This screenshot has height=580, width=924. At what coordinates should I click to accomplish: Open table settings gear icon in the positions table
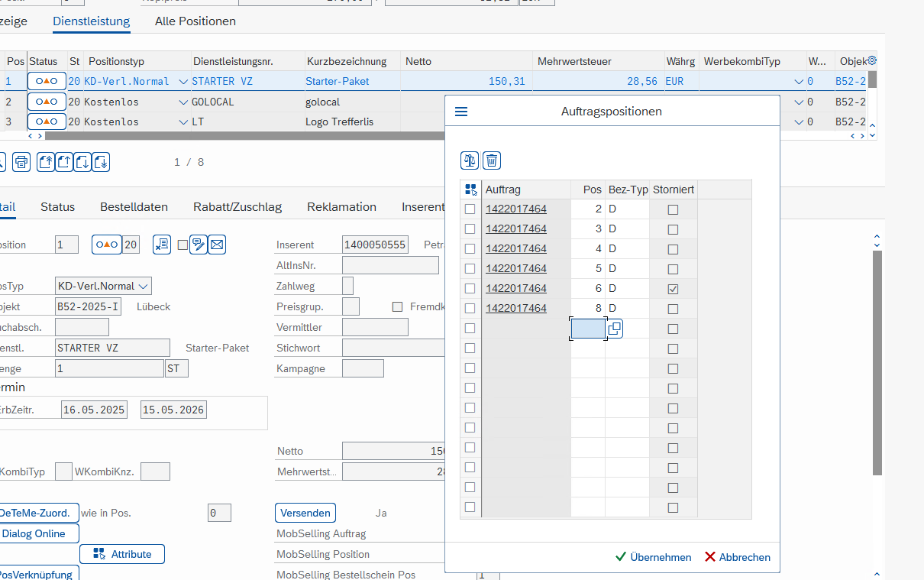point(871,61)
